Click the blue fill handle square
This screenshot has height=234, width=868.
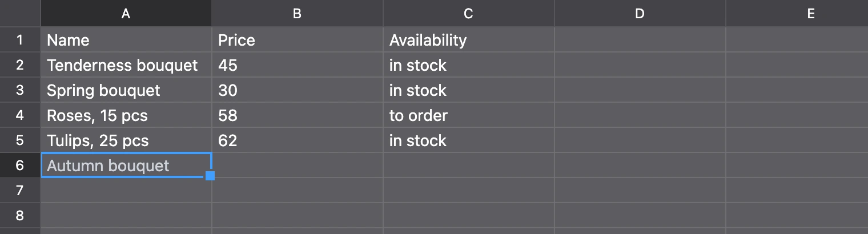click(x=210, y=176)
